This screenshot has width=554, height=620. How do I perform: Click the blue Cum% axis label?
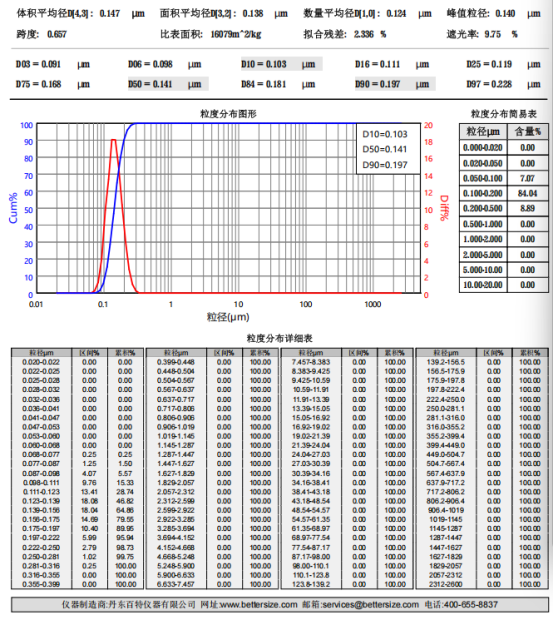point(13,208)
